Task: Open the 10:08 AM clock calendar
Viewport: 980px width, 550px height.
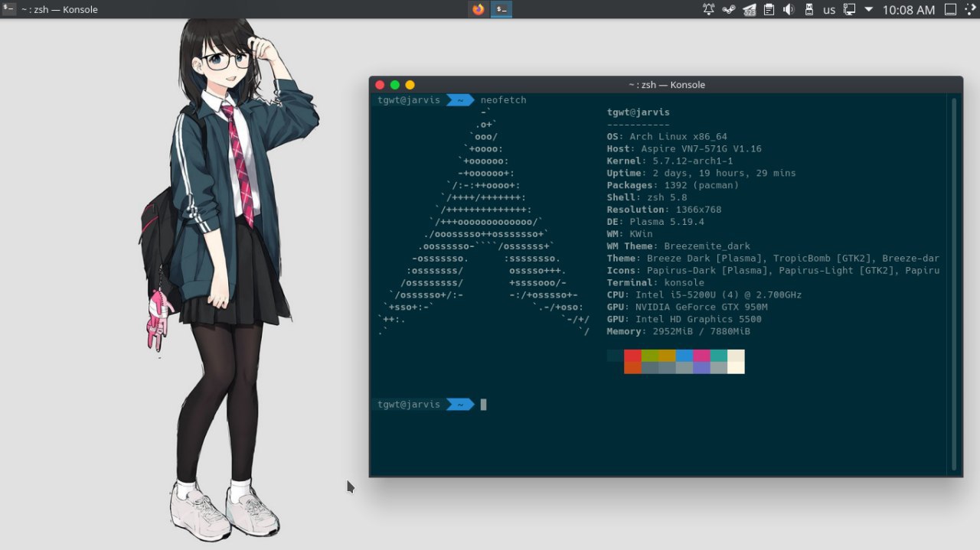Action: 909,10
